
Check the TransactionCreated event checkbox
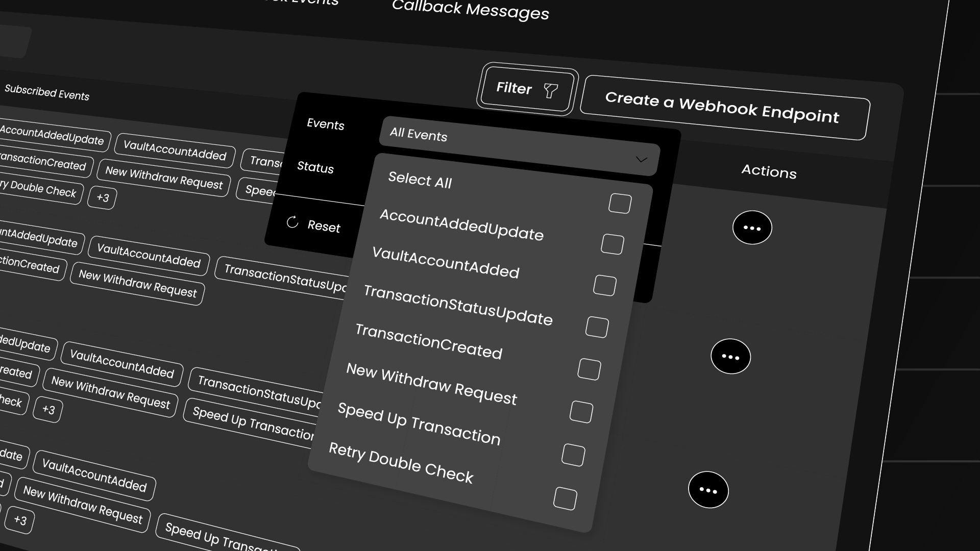589,369
